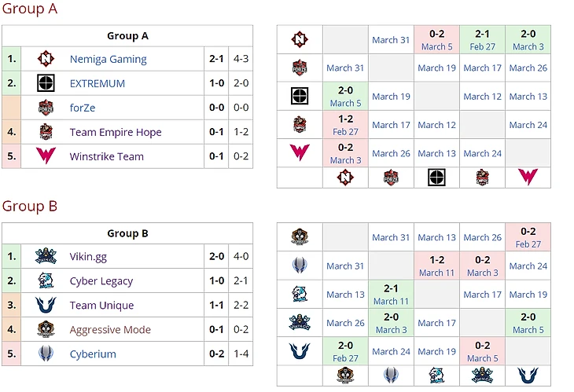
Task: Click the Winstrike Team logo in standings
Action: (46, 156)
